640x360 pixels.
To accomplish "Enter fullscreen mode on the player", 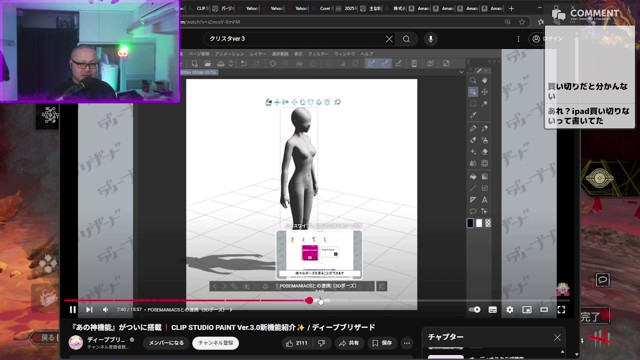I will pos(561,310).
